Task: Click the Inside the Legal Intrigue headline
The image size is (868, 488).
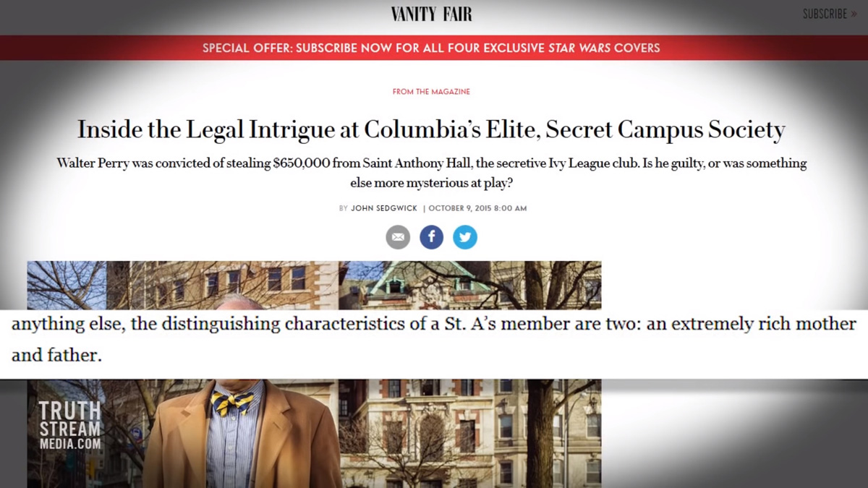Action: (x=431, y=130)
